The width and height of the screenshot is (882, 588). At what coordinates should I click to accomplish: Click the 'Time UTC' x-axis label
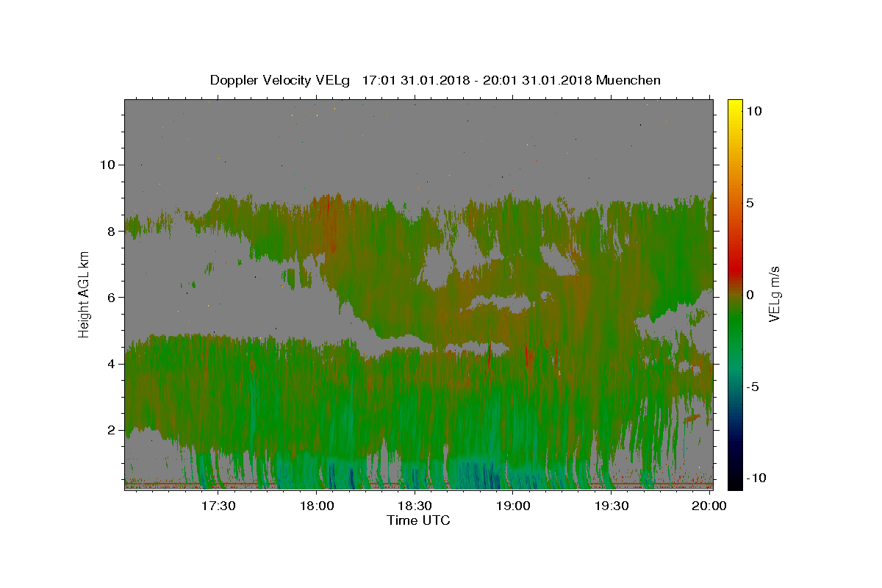[x=418, y=520]
